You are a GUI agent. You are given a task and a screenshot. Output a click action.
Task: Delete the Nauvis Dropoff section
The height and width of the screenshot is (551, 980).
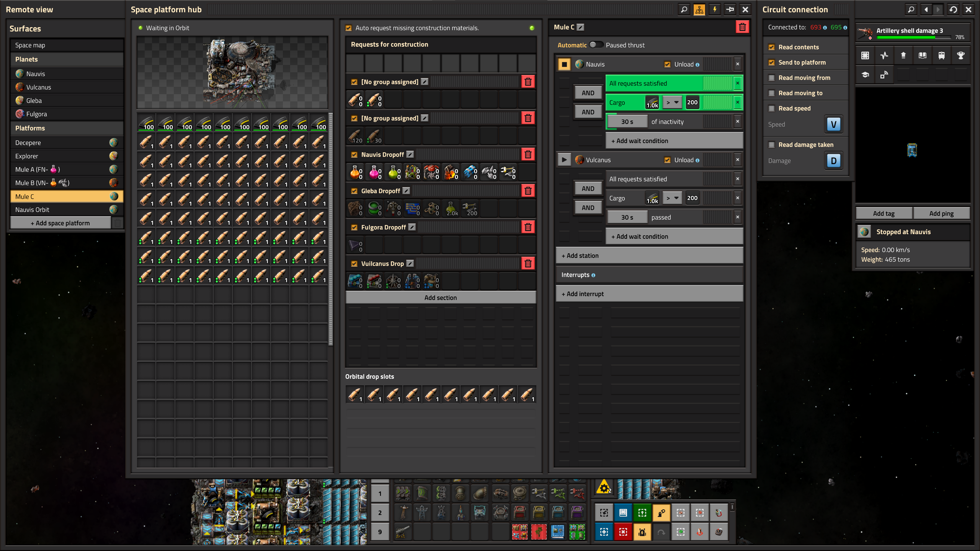(528, 155)
